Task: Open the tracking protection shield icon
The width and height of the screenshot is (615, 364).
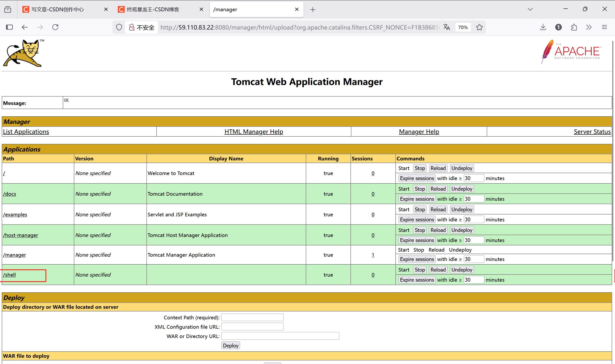Action: point(119,27)
